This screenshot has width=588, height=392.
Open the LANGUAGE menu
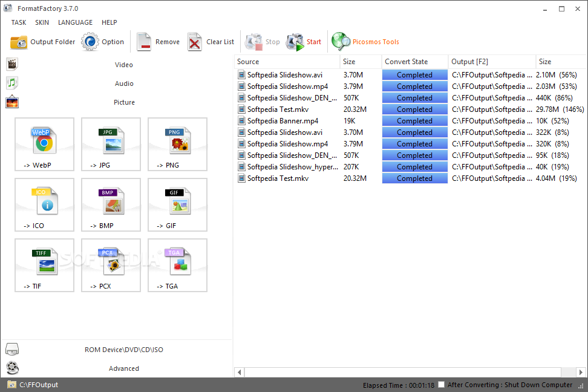75,22
